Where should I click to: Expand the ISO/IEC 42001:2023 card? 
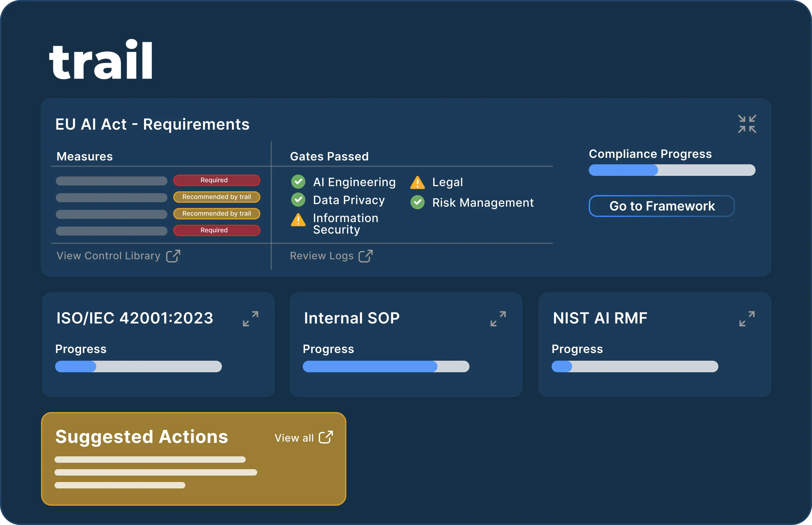(251, 318)
